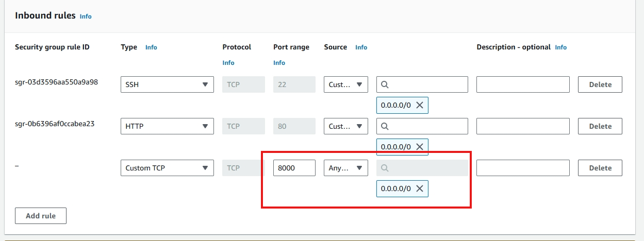Click the Add rule button
644x241 pixels.
pyautogui.click(x=41, y=216)
